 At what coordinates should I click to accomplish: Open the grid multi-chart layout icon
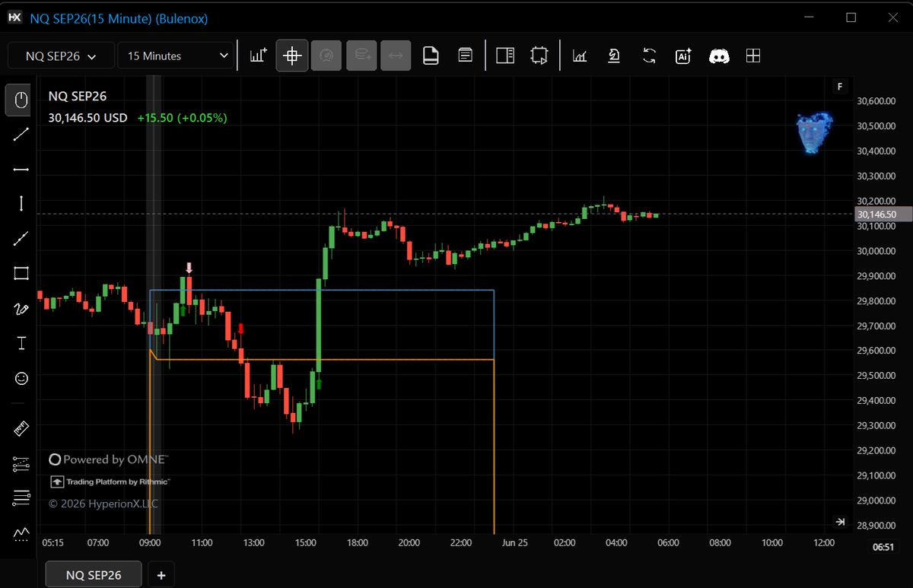point(752,56)
